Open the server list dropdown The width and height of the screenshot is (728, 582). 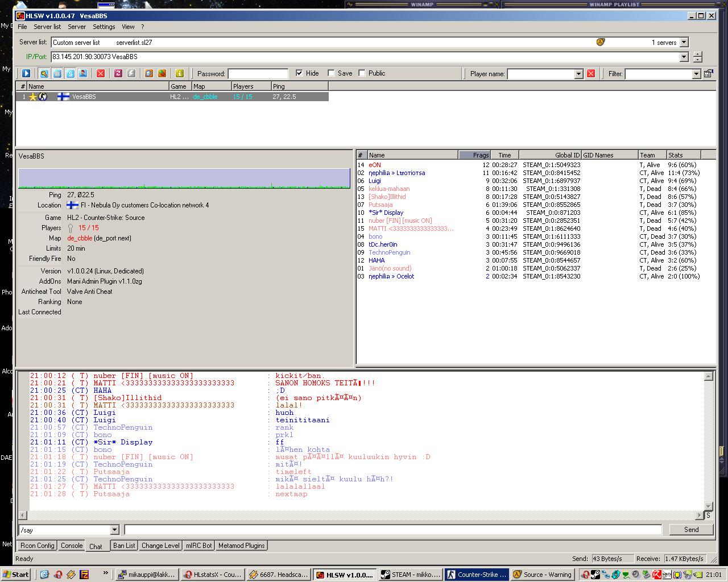pos(684,42)
